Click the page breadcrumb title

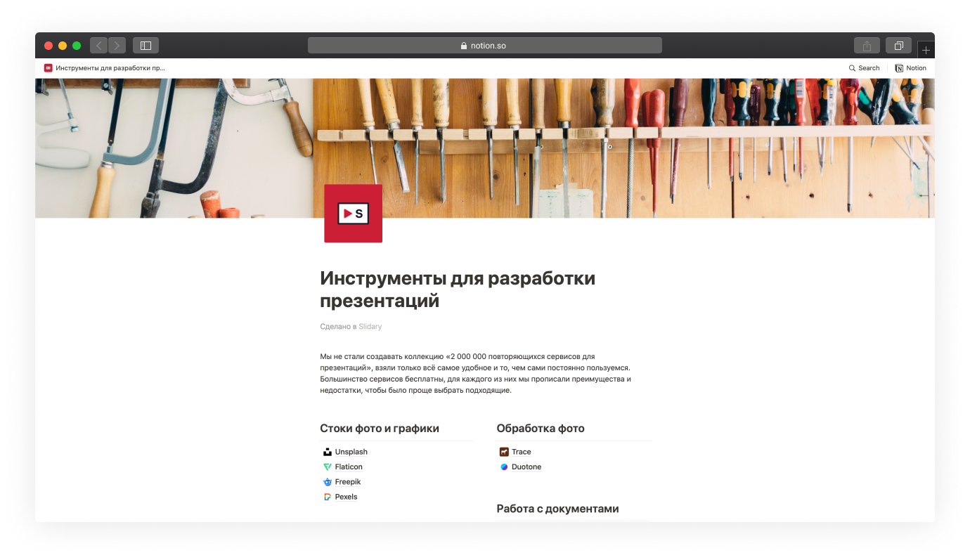point(110,68)
